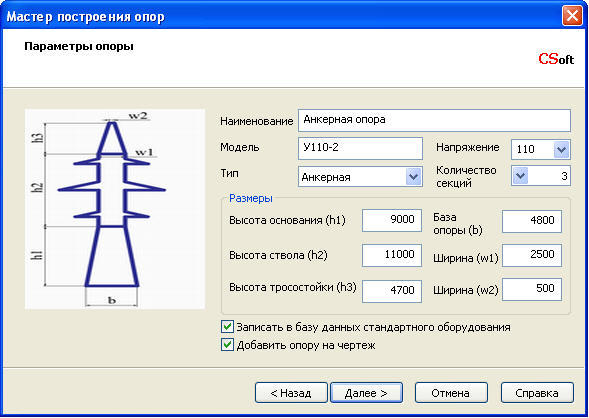Go to next step with Далее
Image resolution: width=589 pixels, height=418 pixels.
point(366,393)
